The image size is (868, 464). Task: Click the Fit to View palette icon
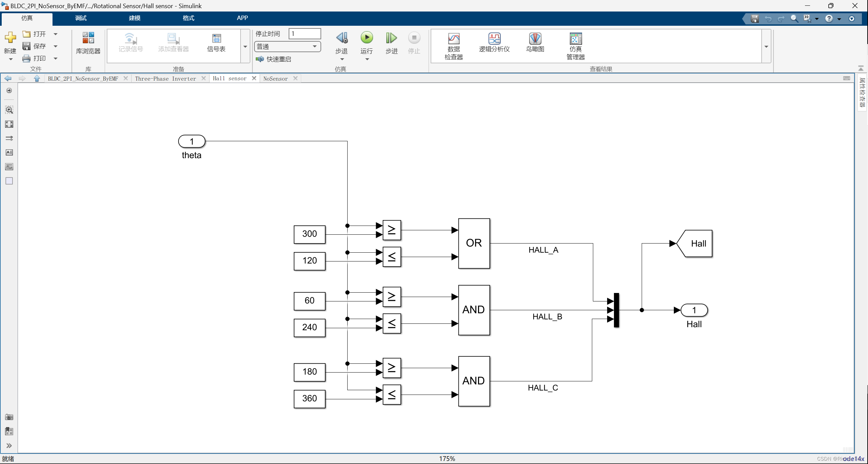pyautogui.click(x=9, y=124)
